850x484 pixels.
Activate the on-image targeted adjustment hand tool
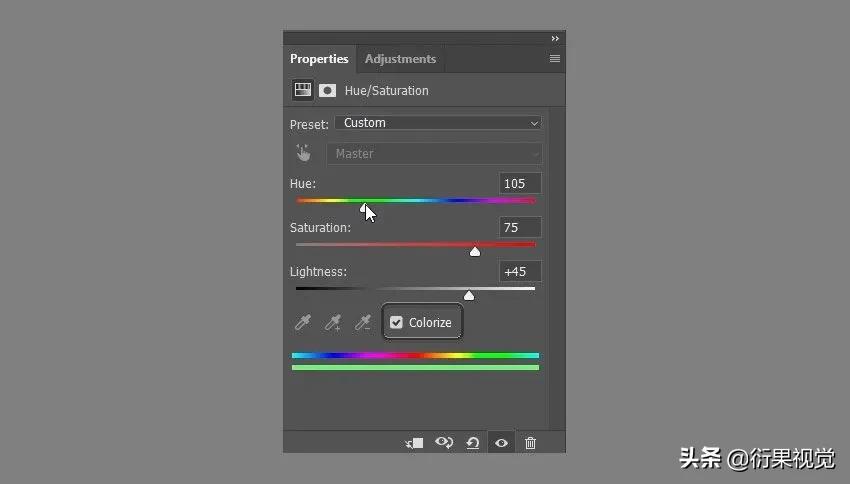303,153
